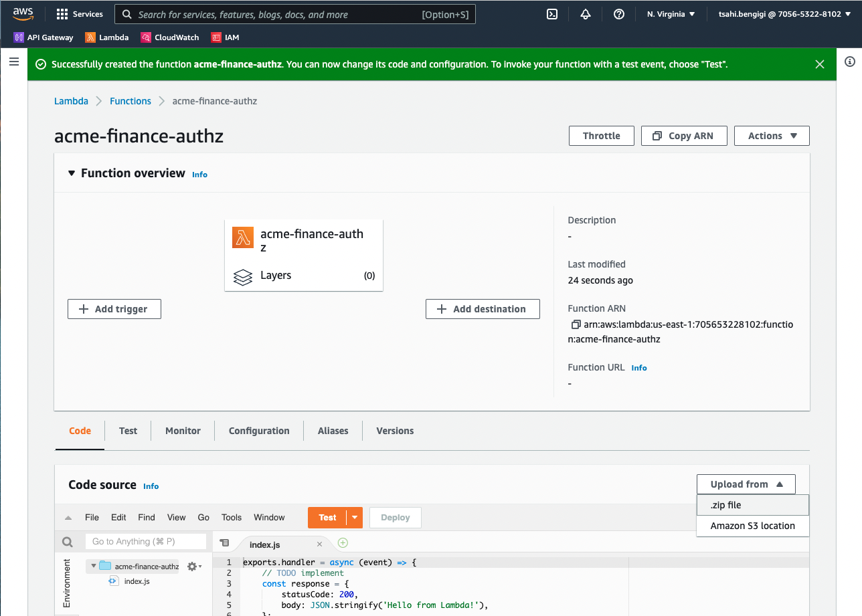Switch to the Aliases tab
Screen dimensions: 862x616
(333, 431)
